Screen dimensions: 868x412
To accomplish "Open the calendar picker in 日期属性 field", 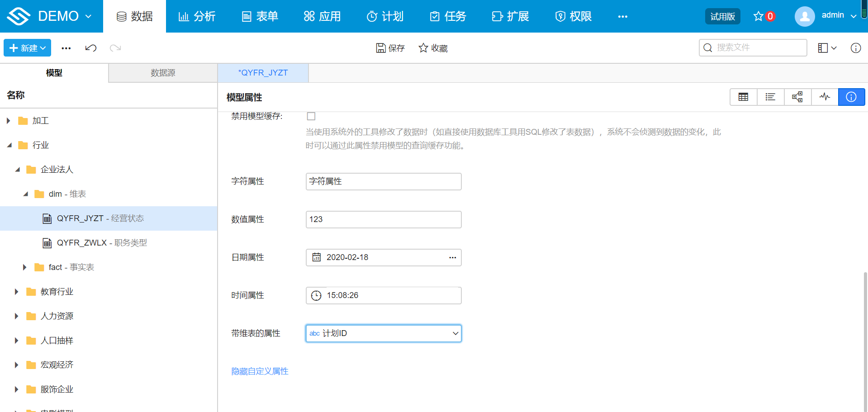I will coord(317,257).
